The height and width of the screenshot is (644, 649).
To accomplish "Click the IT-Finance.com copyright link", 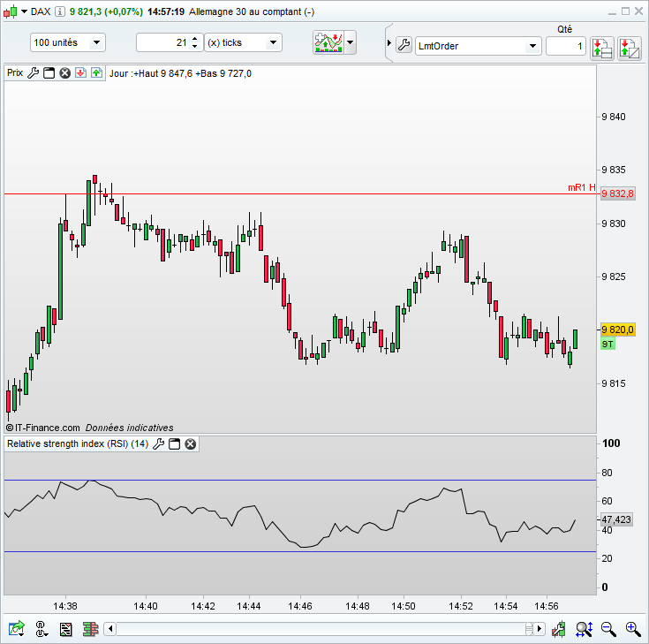I will [x=42, y=428].
